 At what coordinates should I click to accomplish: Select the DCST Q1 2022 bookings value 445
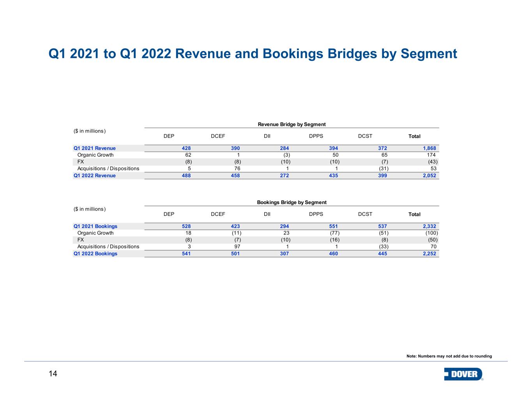(383, 254)
